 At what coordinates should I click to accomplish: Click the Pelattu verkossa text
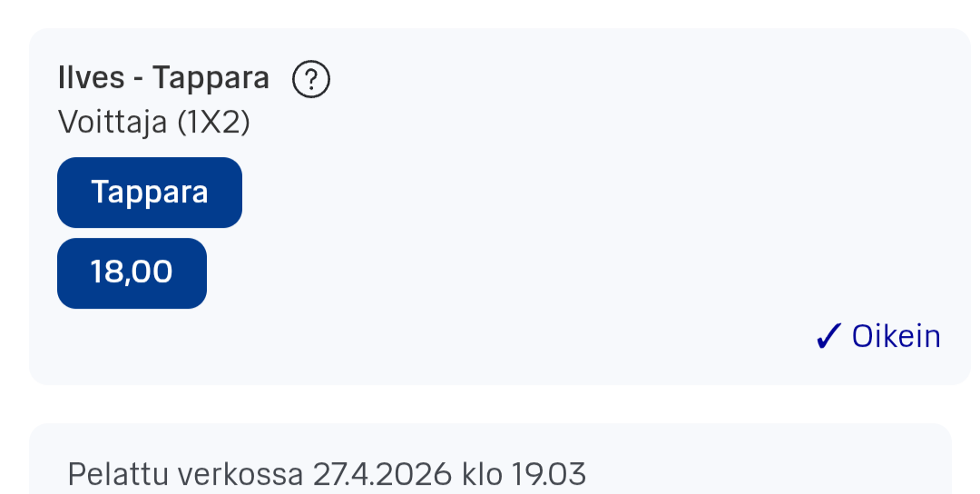(186, 474)
